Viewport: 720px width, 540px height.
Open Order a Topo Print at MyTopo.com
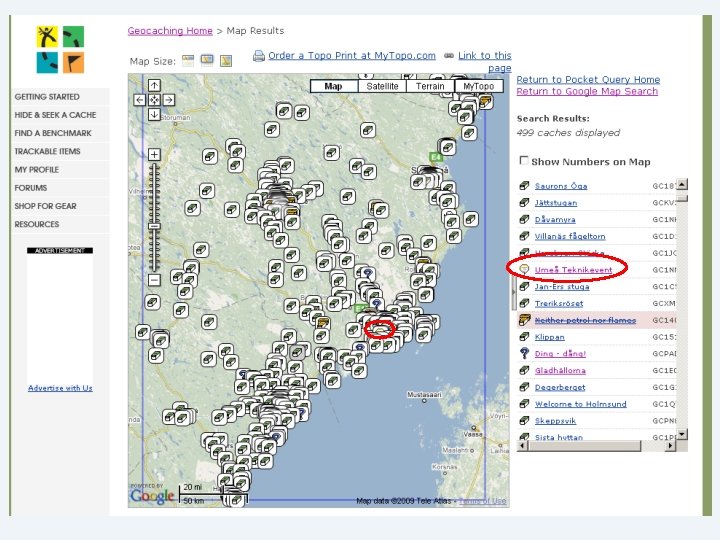[x=352, y=56]
